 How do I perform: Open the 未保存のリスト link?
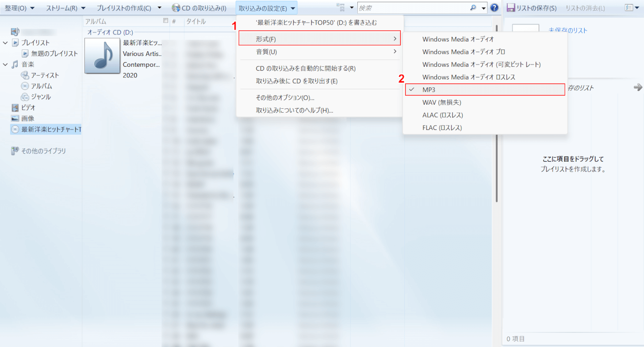point(568,30)
